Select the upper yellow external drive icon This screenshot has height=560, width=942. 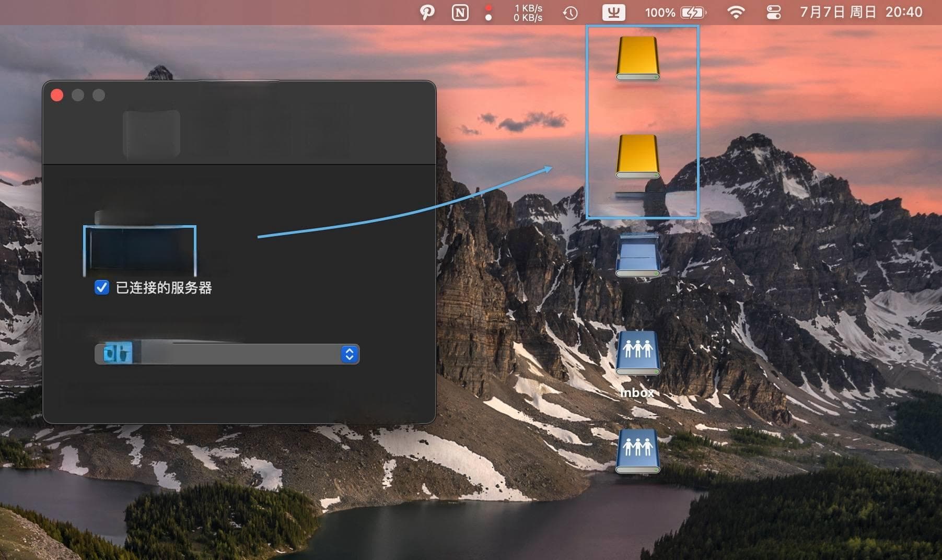point(637,59)
